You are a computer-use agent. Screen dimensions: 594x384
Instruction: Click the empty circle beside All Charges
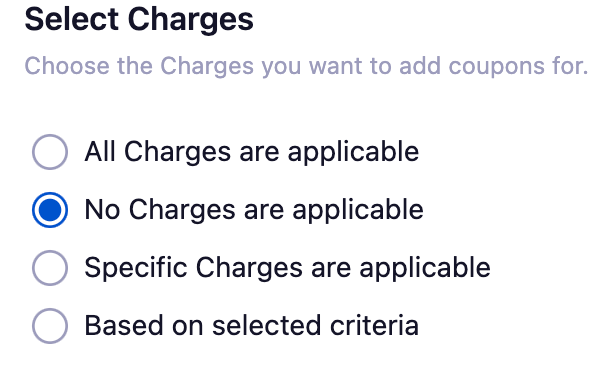(x=50, y=152)
